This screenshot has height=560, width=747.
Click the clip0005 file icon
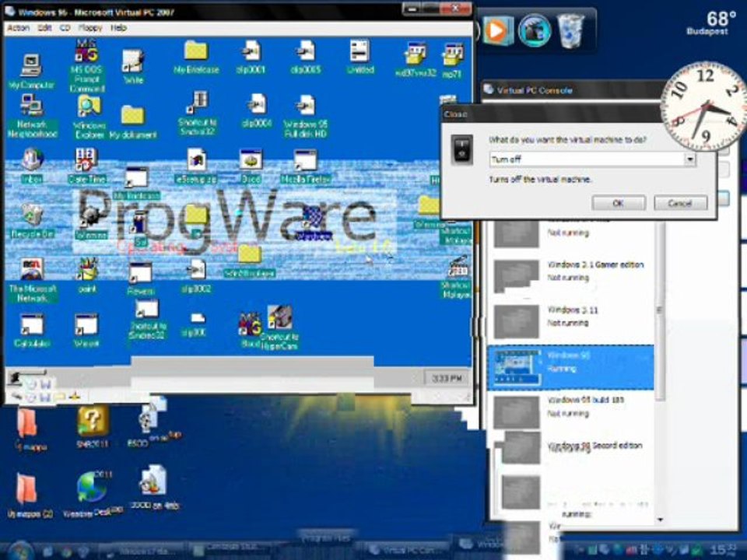[305, 58]
